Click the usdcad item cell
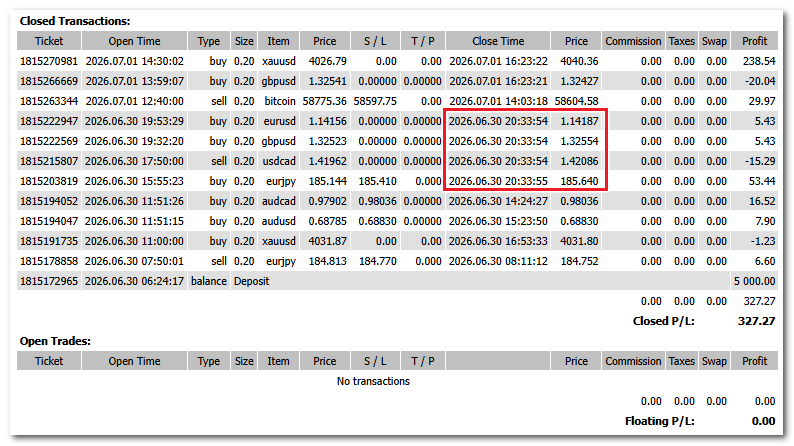Viewport: 794px width, 446px height. click(x=279, y=161)
